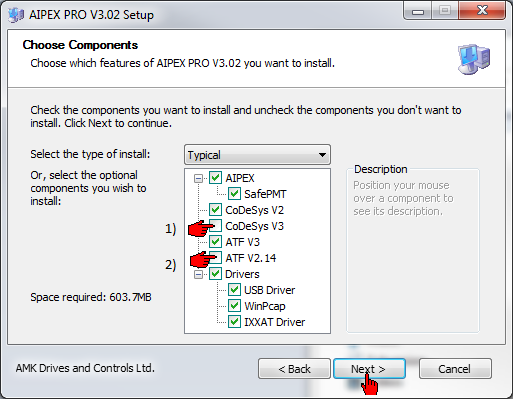Viewport: 515px width, 401px height.
Task: Go back with the Back button
Action: click(294, 369)
